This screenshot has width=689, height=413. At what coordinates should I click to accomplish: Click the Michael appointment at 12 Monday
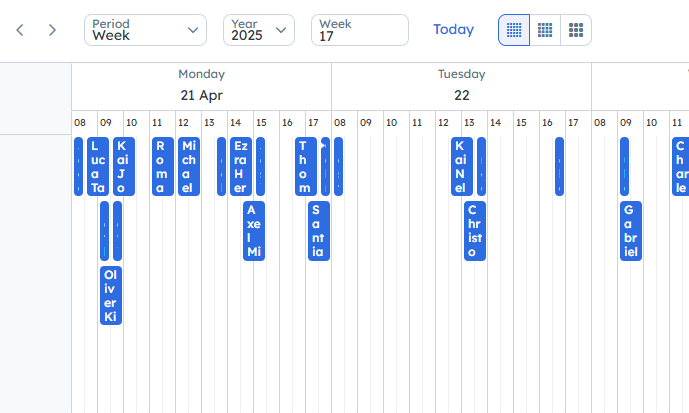(x=189, y=166)
